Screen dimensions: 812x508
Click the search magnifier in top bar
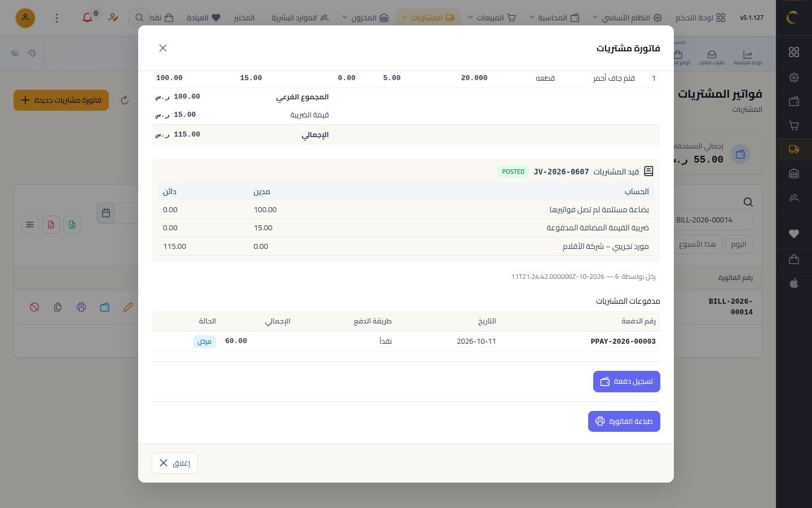[x=139, y=18]
